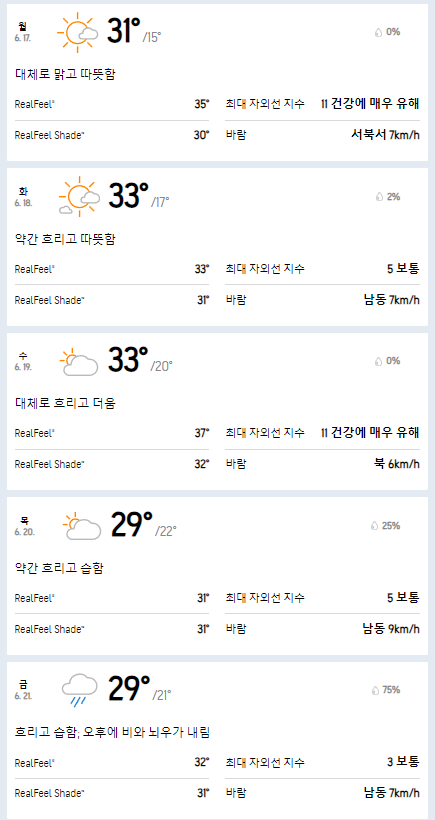Click the partly cloudy sun icon for Tuesday 6.18
This screenshot has height=820, width=435.
(79, 197)
